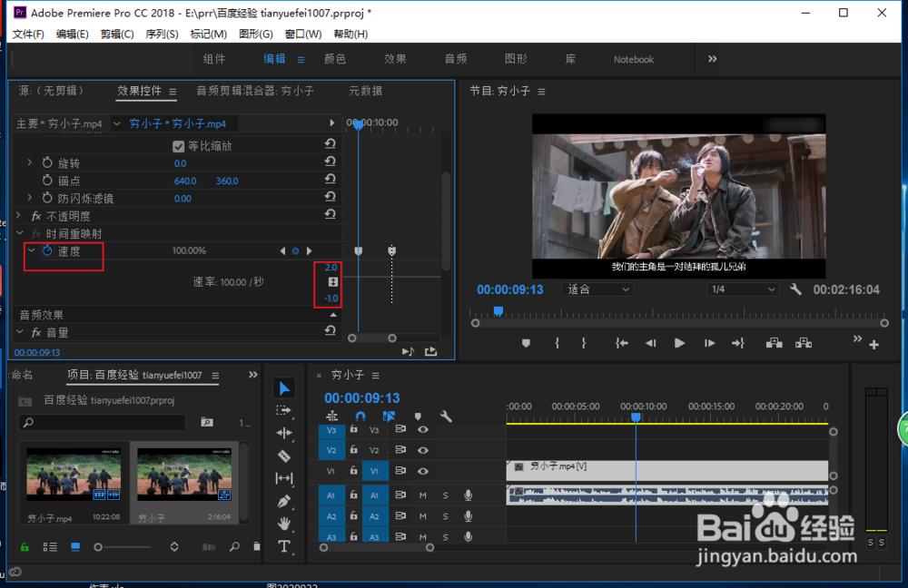Switch project panel to list view
This screenshot has width=908, height=588.
[50, 547]
